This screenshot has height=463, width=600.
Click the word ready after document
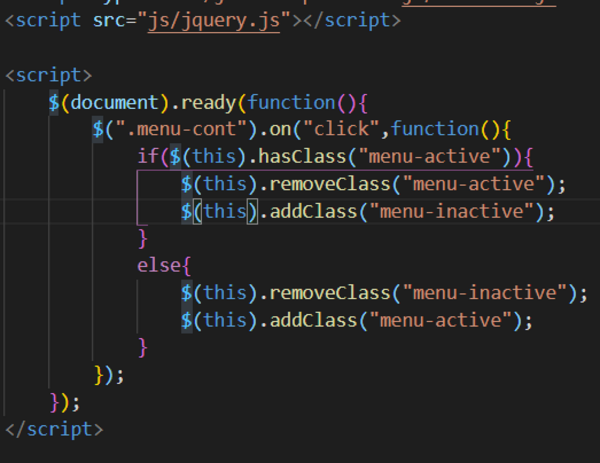pos(208,103)
